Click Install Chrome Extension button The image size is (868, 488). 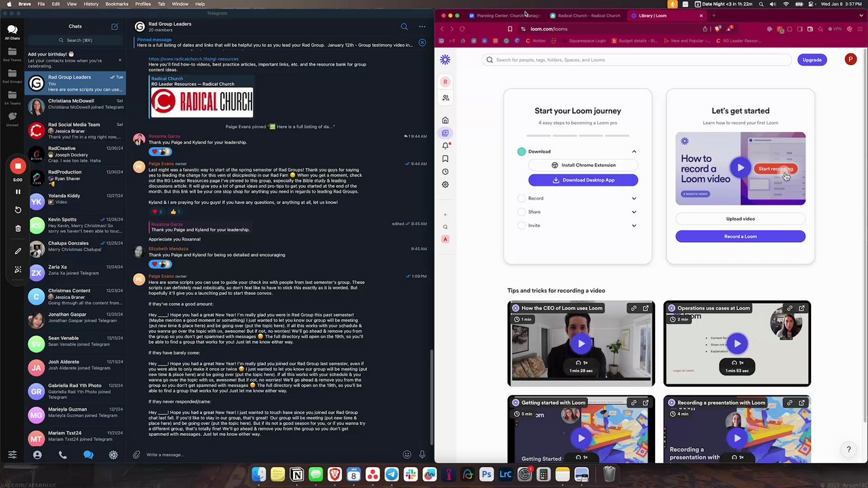click(583, 165)
